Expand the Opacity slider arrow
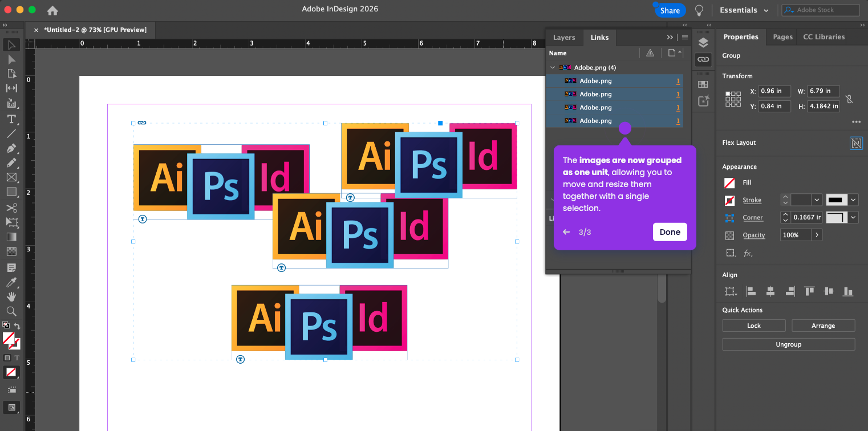 (x=817, y=235)
